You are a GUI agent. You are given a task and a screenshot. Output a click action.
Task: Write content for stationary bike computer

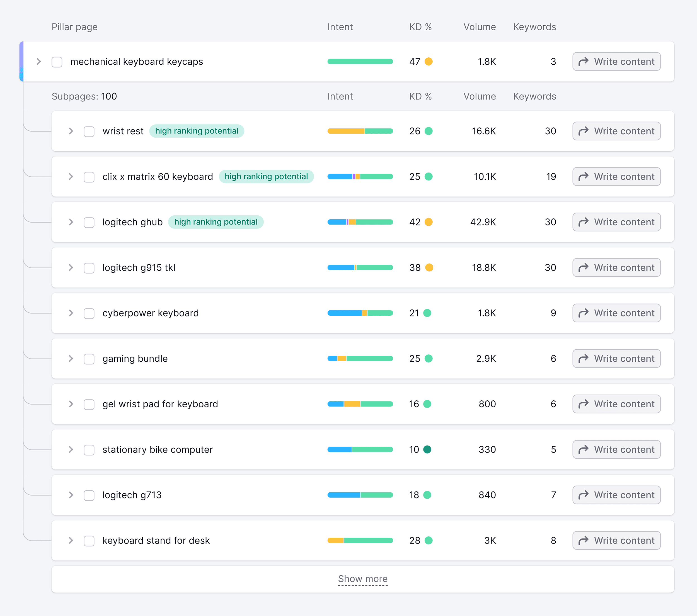[616, 449]
